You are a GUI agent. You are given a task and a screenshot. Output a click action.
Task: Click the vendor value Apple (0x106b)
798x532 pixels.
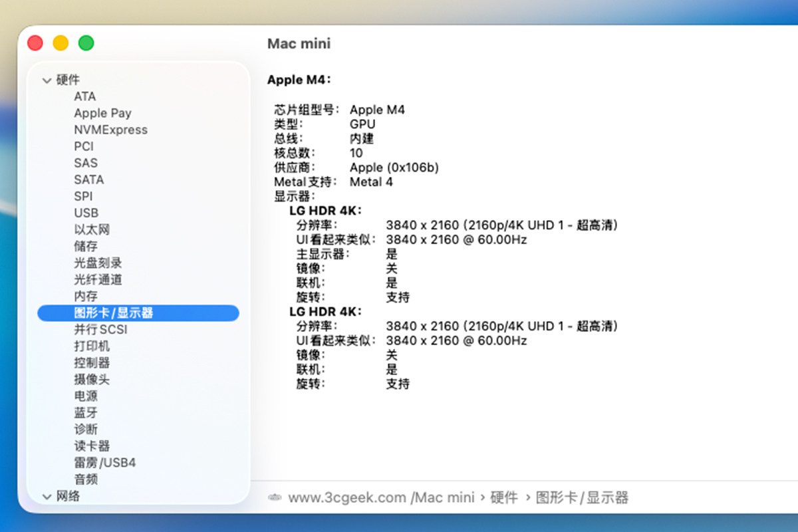[394, 168]
